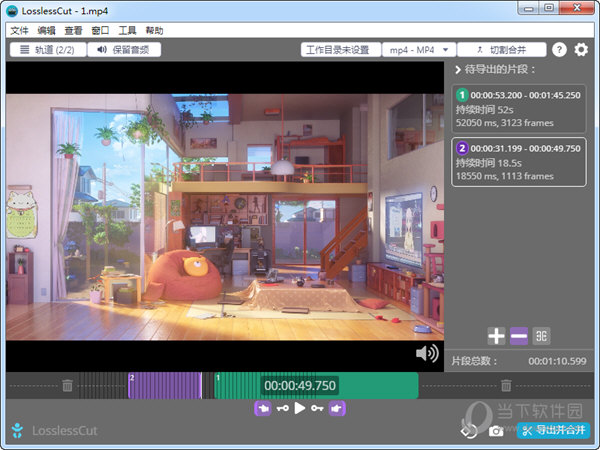
Task: Capture a snapshot with the camera icon
Action: [x=496, y=431]
